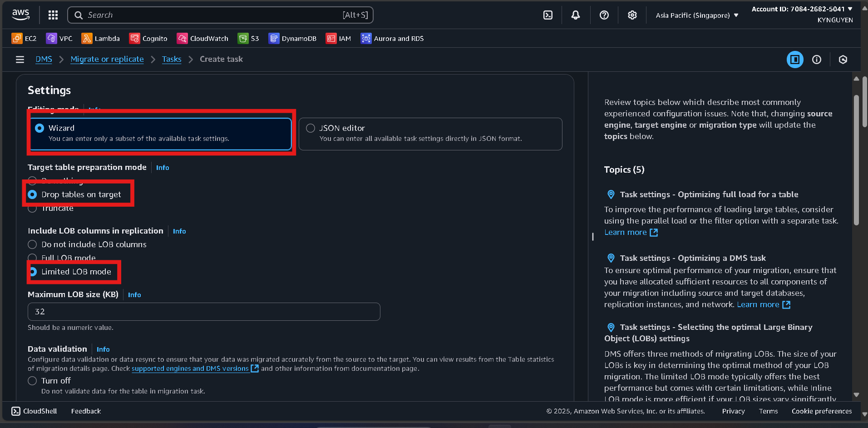868x428 pixels.
Task: Expand the Account ID dropdown
Action: coord(802,9)
